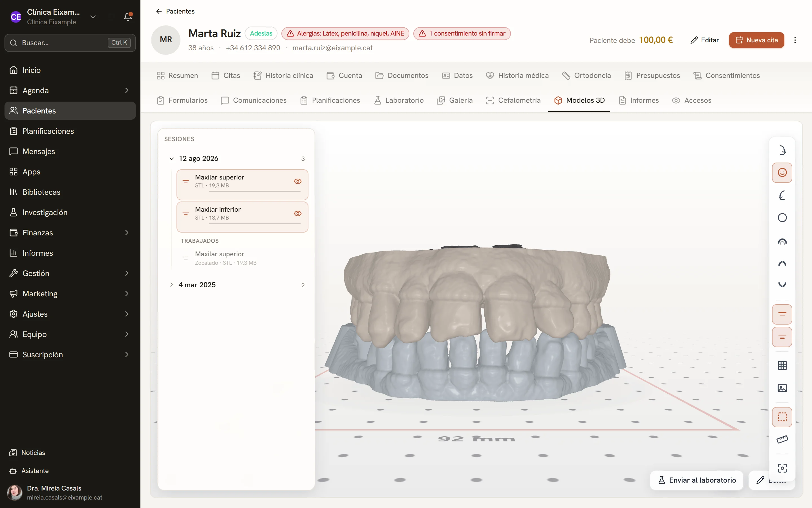Viewport: 812px width, 508px height.
Task: Open Noticias in the sidebar
Action: pos(70,453)
